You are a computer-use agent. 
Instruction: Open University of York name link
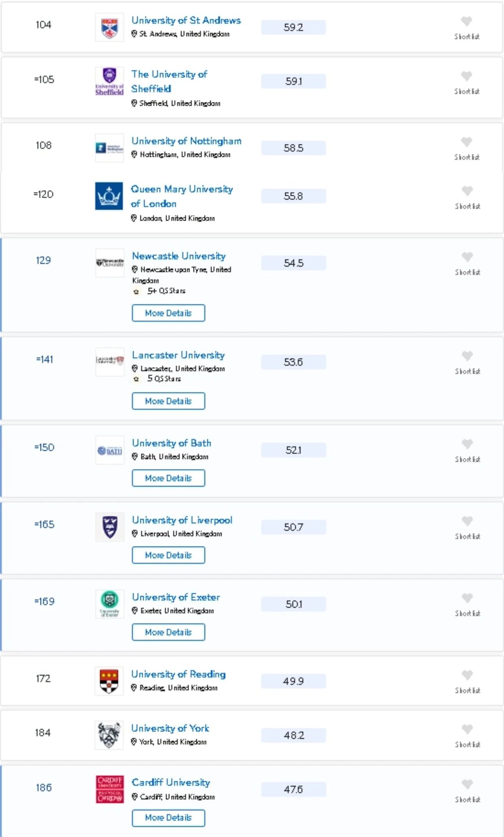click(170, 728)
